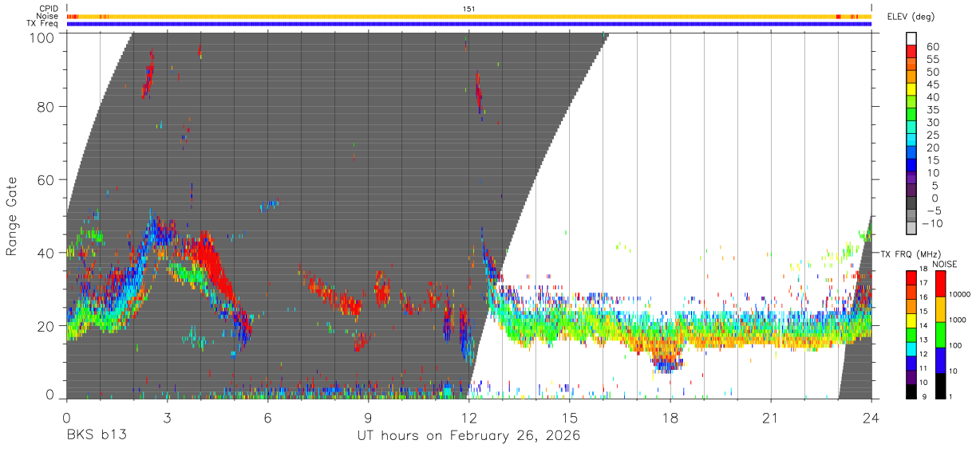Click range gate axis tick 40
Screen dimensions: 980x452
tap(47, 253)
